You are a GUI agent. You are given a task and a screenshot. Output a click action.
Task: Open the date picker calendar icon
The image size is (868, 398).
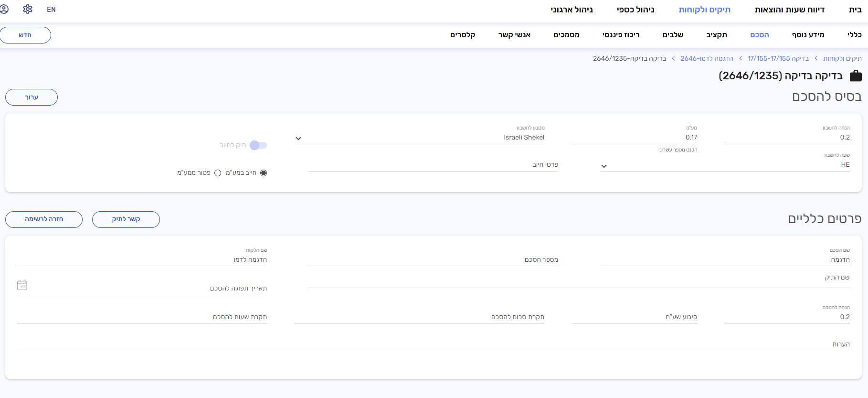tap(22, 285)
